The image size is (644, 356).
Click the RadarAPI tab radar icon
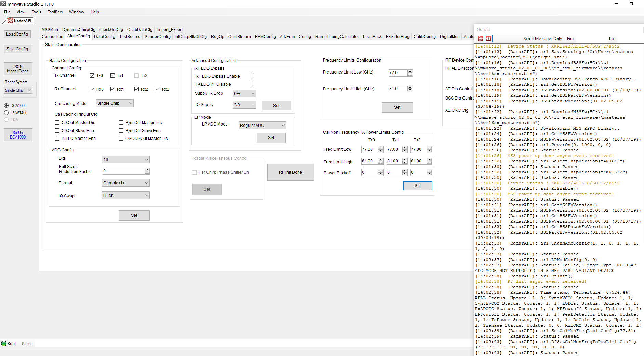tap(10, 21)
